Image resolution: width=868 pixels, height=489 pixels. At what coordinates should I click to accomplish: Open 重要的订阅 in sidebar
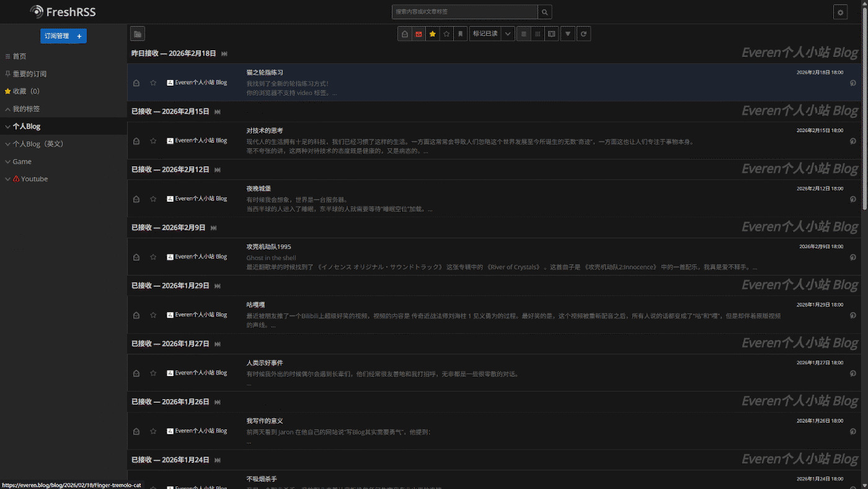click(29, 74)
